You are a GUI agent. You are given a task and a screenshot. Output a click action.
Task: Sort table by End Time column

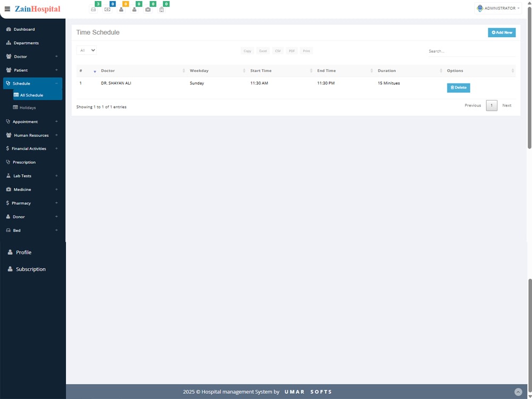tap(345, 71)
